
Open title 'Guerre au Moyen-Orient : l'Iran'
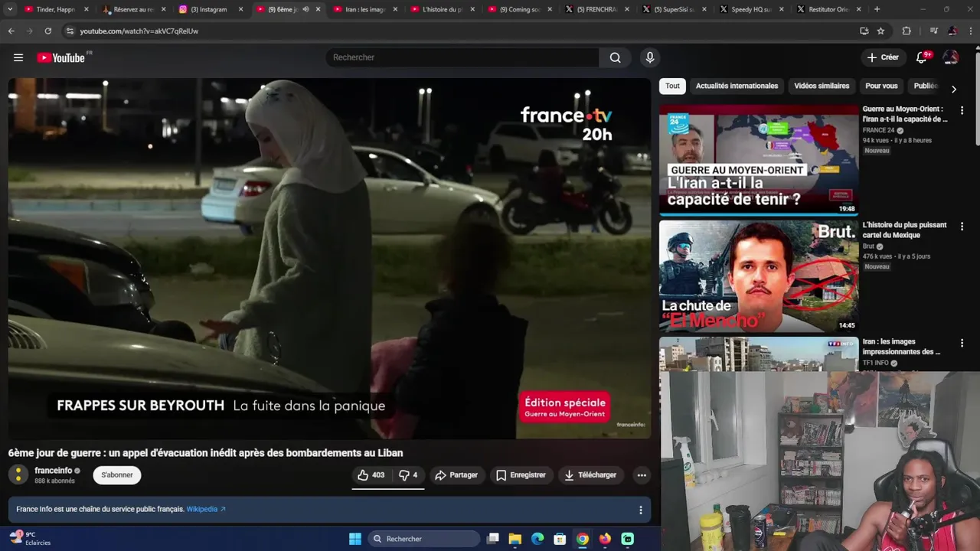pyautogui.click(x=904, y=114)
